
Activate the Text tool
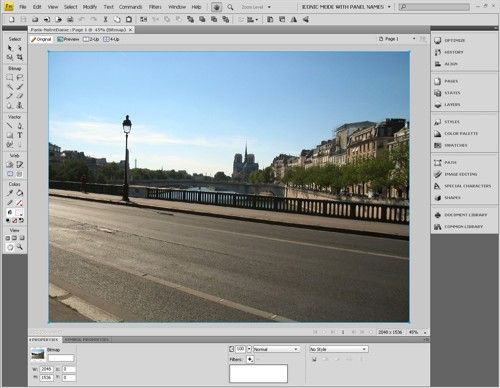click(x=20, y=135)
